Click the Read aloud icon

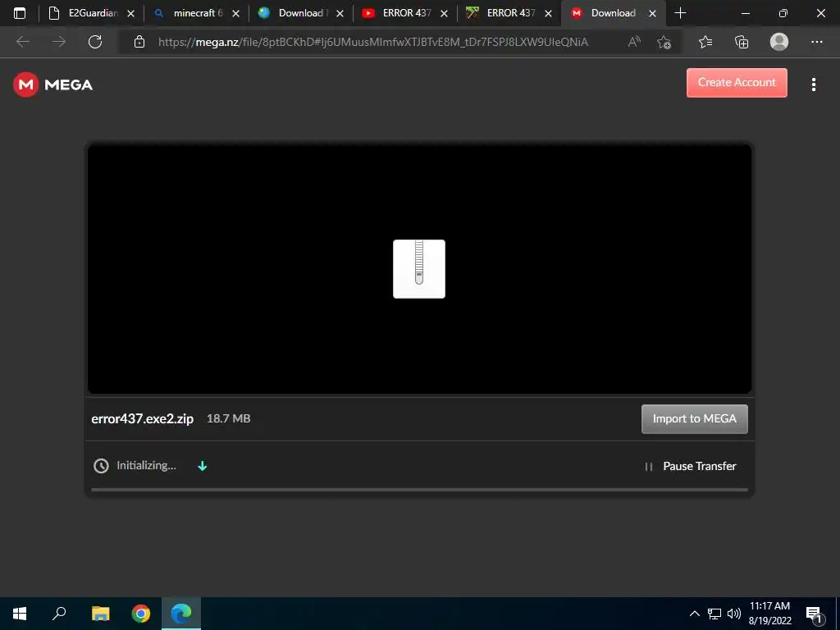click(x=634, y=42)
